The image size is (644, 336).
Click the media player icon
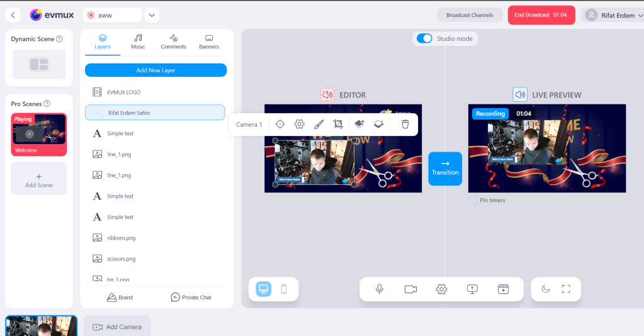pos(503,289)
